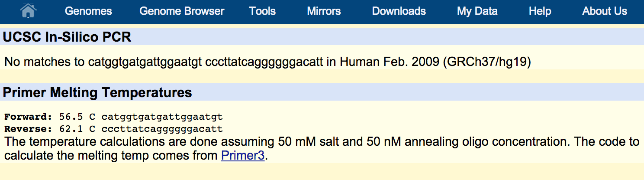Click the bold Reverse label
The width and height of the screenshot is (644, 180).
coord(28,129)
